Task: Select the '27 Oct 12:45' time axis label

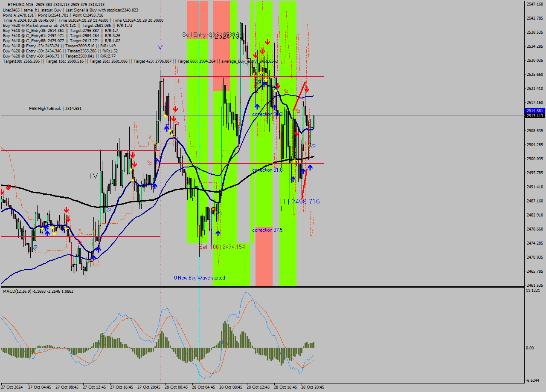Action: point(94,387)
